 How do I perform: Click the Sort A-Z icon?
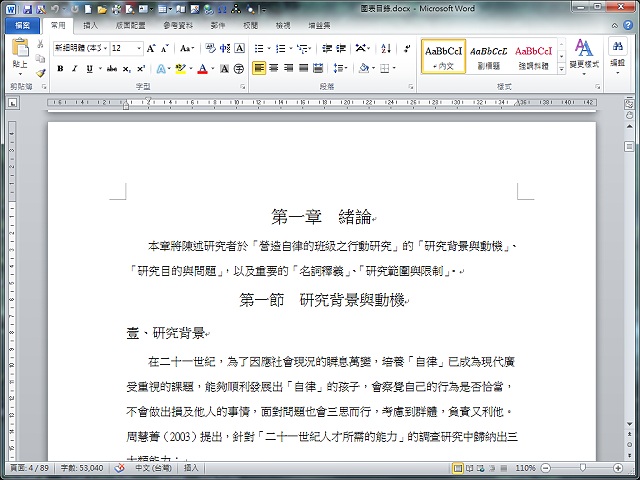pos(386,49)
